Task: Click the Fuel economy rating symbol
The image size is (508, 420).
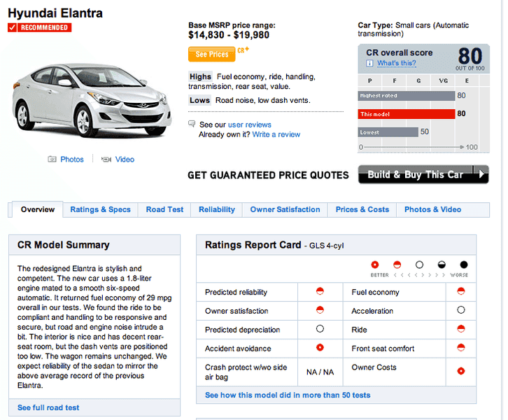Action: [x=461, y=291]
